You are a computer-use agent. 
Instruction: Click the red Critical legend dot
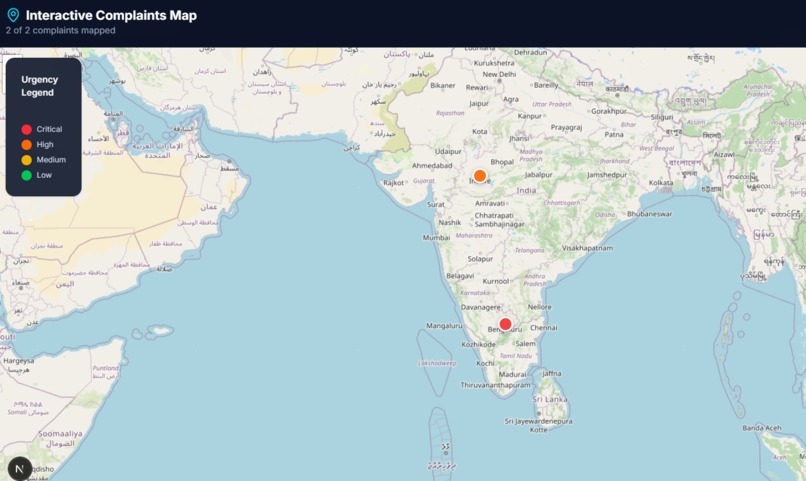(27, 130)
